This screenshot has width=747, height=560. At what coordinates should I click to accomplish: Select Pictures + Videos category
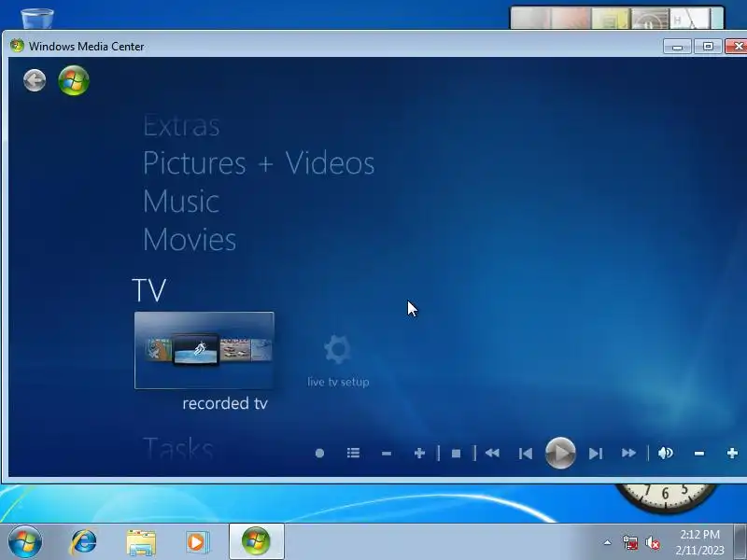(x=259, y=162)
